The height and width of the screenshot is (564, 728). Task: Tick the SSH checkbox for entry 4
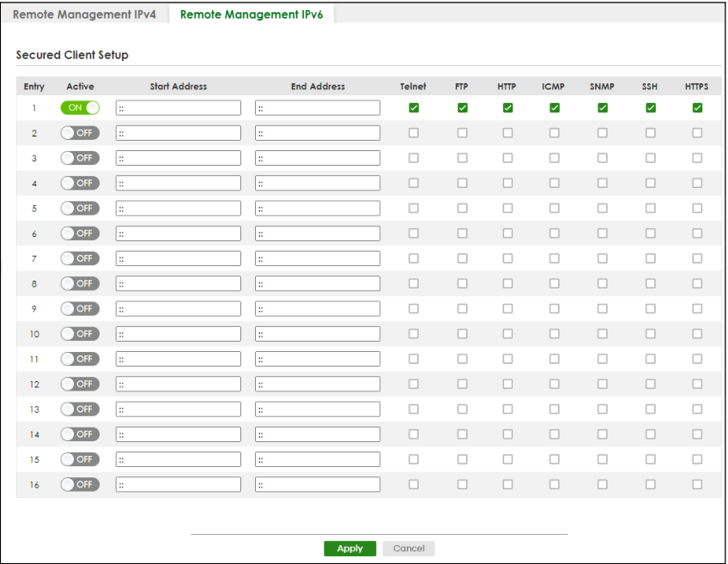coord(651,183)
